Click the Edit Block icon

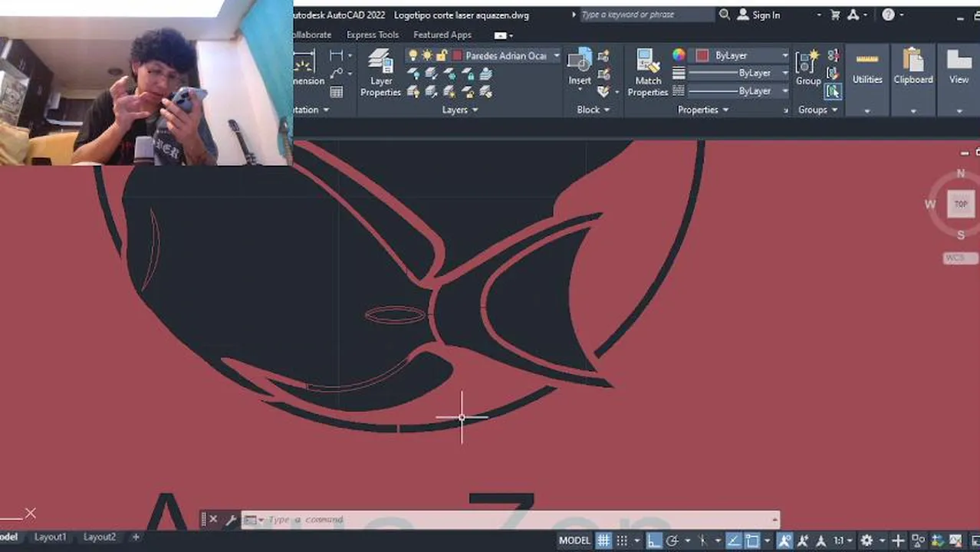click(603, 74)
